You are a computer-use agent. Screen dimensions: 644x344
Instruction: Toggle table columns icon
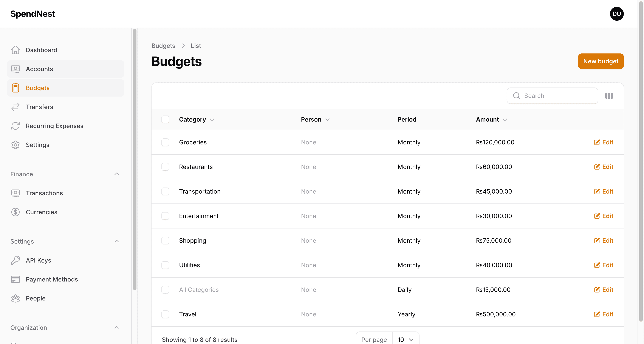[x=609, y=96]
